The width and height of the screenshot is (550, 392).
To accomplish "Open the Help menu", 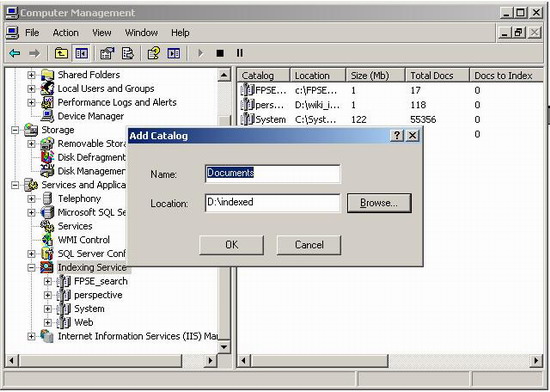I will click(180, 33).
